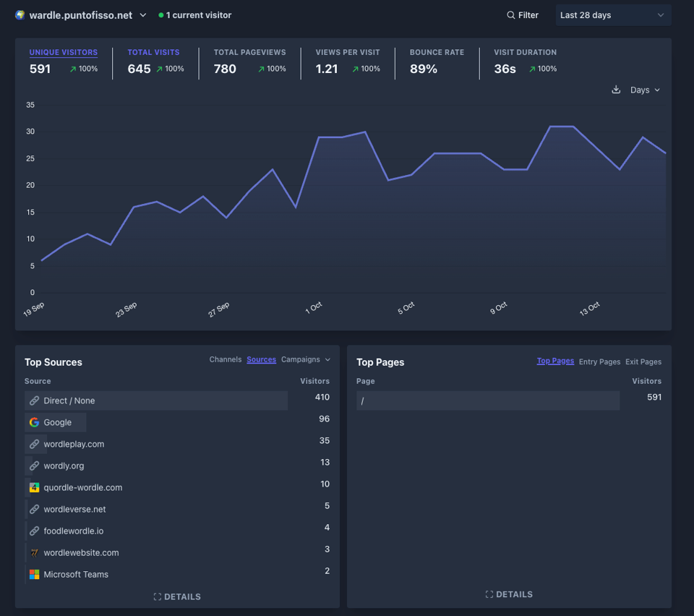Click the 1 Oct point on chart line
This screenshot has height=616, width=694.
pyautogui.click(x=319, y=137)
